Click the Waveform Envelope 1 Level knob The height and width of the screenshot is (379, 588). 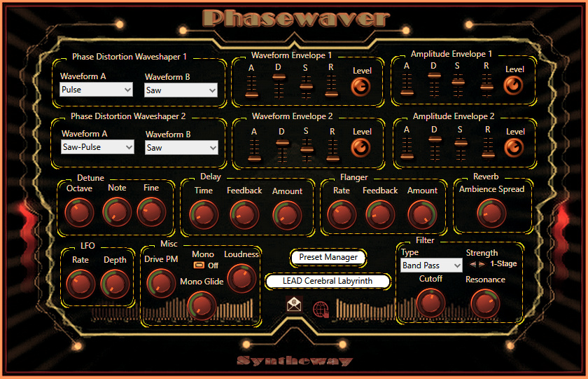tap(360, 87)
